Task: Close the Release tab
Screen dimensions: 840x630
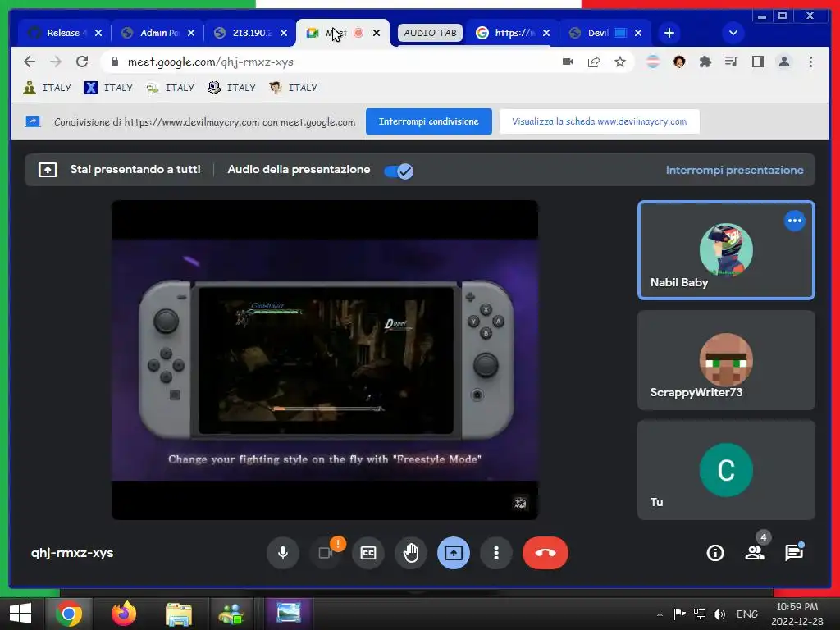Action: click(98, 33)
